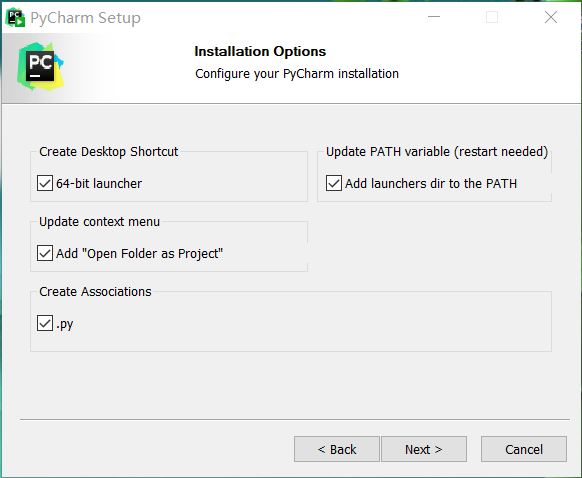Click the Create Associations group label

(x=95, y=292)
